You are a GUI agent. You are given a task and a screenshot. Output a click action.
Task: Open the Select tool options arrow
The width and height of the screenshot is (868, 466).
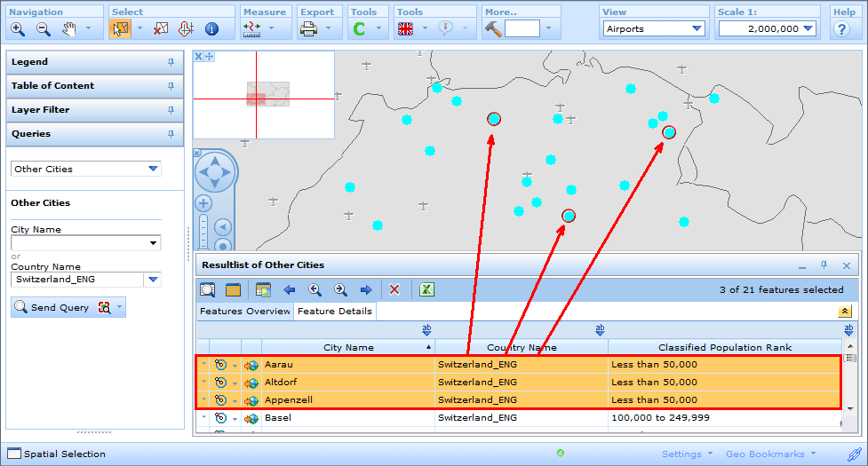click(139, 28)
